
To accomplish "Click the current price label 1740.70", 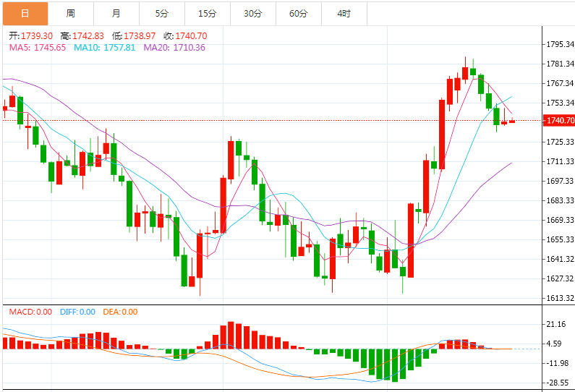I will point(559,120).
